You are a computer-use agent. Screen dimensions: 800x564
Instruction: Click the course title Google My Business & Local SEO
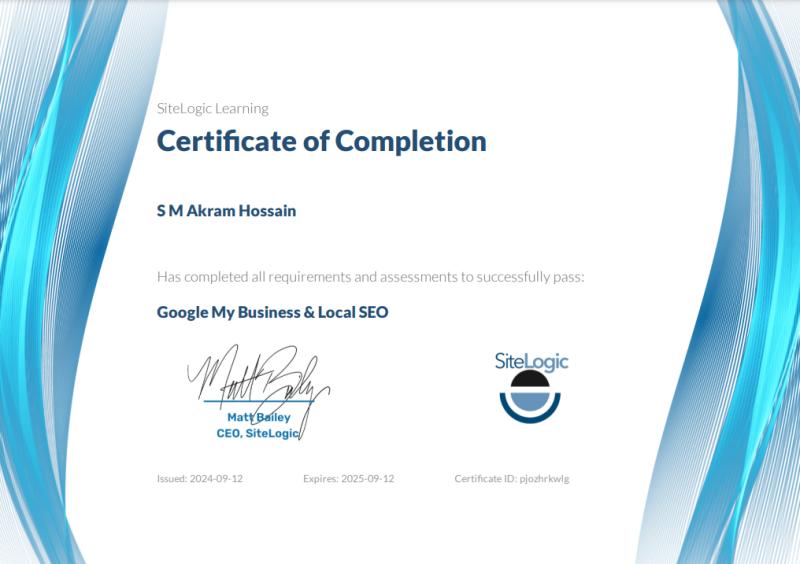coord(272,312)
